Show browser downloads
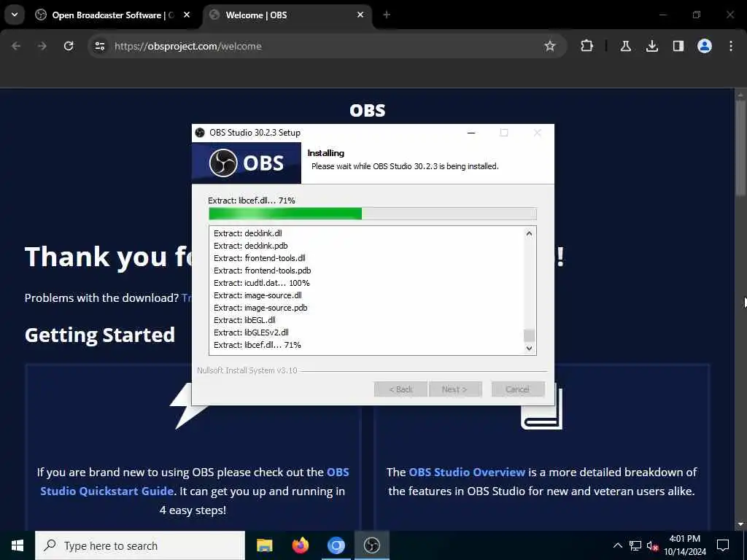The height and width of the screenshot is (560, 747). click(651, 46)
